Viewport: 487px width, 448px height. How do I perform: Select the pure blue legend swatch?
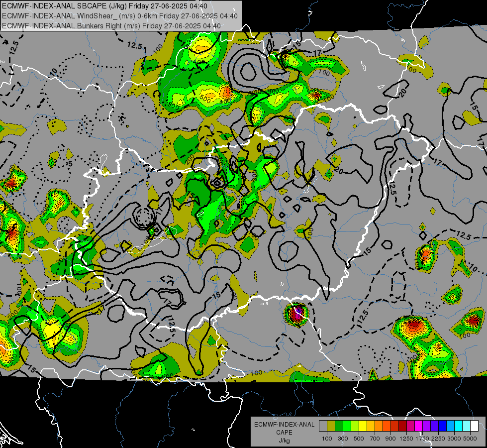pos(443,426)
